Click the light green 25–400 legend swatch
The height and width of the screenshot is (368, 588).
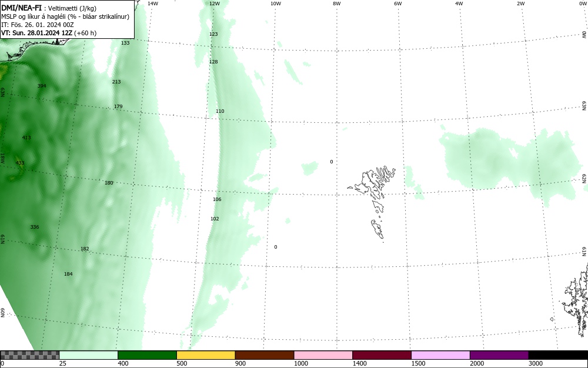89,355
